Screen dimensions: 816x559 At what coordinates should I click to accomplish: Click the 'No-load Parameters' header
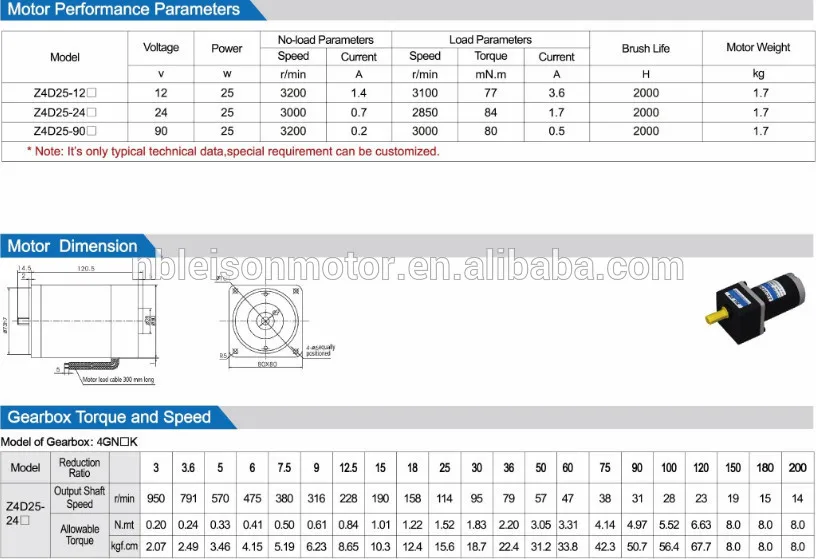pos(325,40)
